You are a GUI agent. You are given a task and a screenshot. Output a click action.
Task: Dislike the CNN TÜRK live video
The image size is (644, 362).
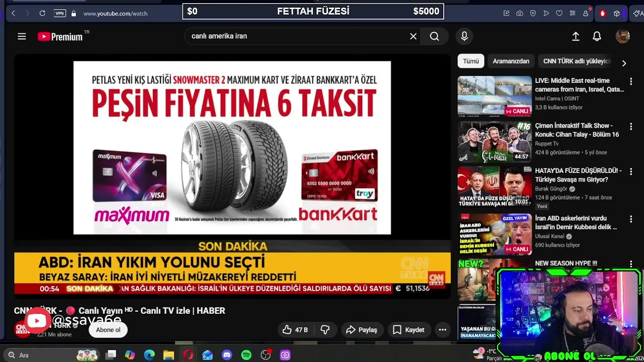[325, 330]
